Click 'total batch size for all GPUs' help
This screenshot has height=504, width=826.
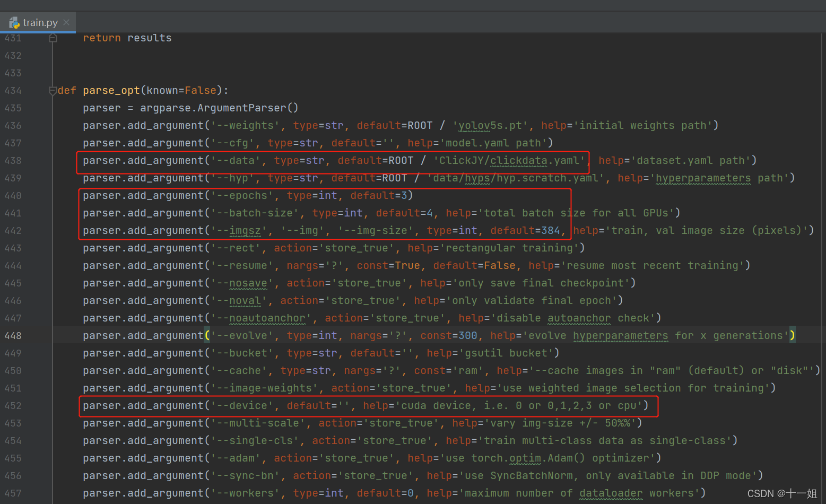(x=576, y=213)
